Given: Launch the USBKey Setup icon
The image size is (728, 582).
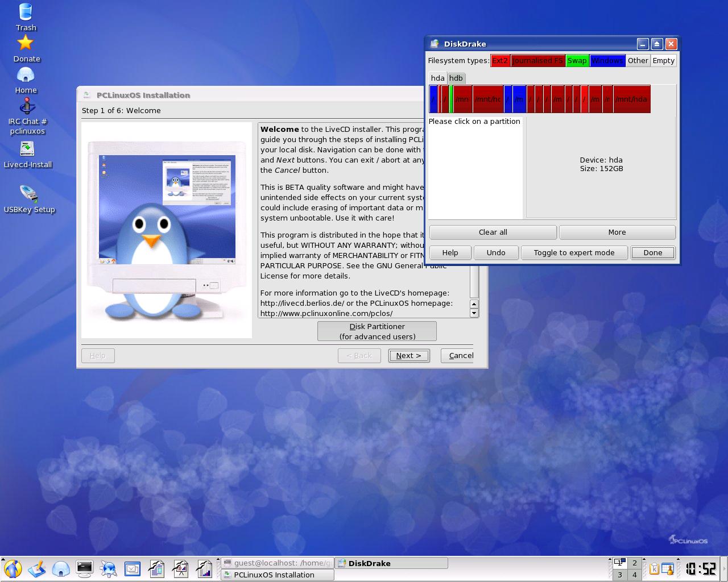Looking at the screenshot, I should pos(29,199).
